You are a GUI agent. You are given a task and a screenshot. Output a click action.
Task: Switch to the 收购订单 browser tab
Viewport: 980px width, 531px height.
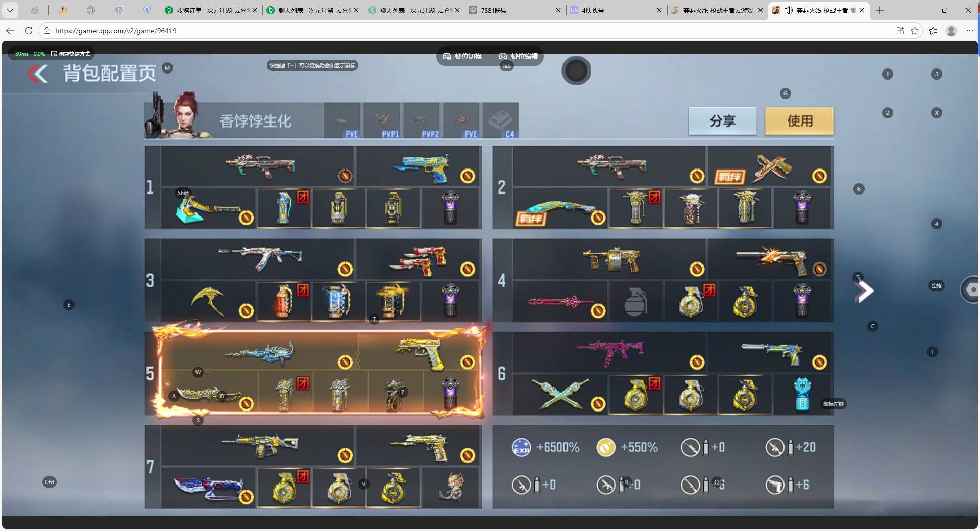[211, 10]
